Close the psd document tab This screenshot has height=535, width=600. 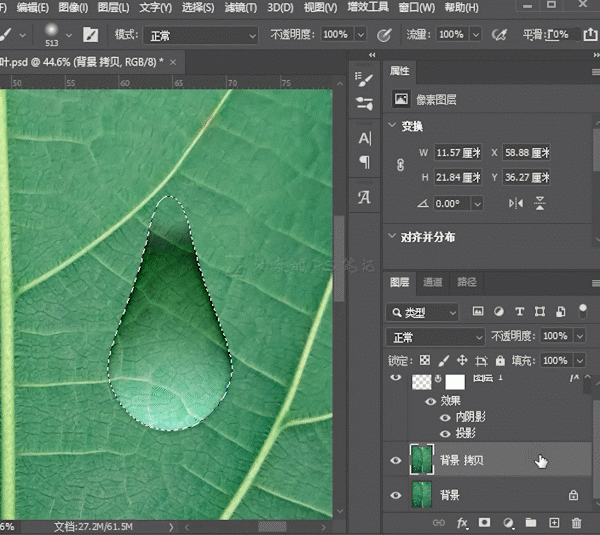(x=173, y=62)
